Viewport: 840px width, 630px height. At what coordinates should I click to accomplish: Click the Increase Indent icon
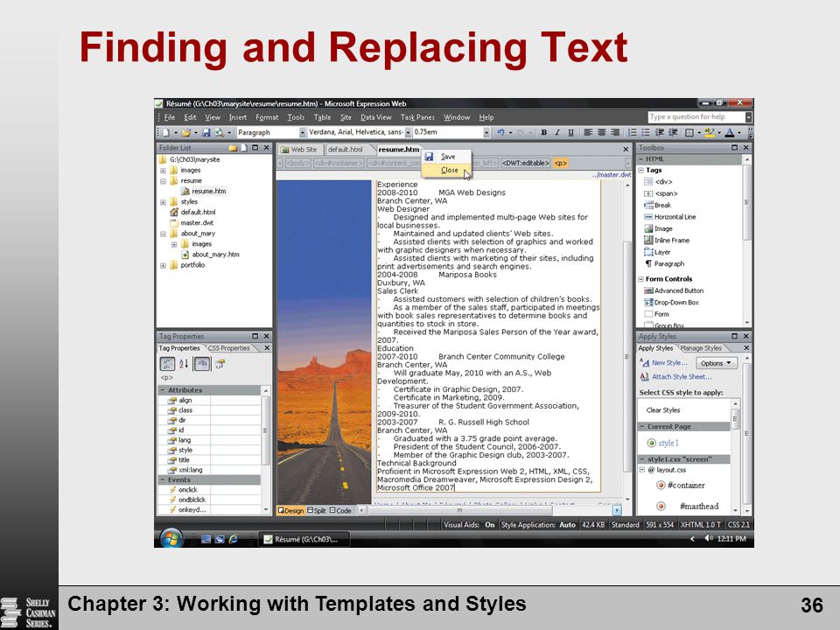pyautogui.click(x=673, y=132)
